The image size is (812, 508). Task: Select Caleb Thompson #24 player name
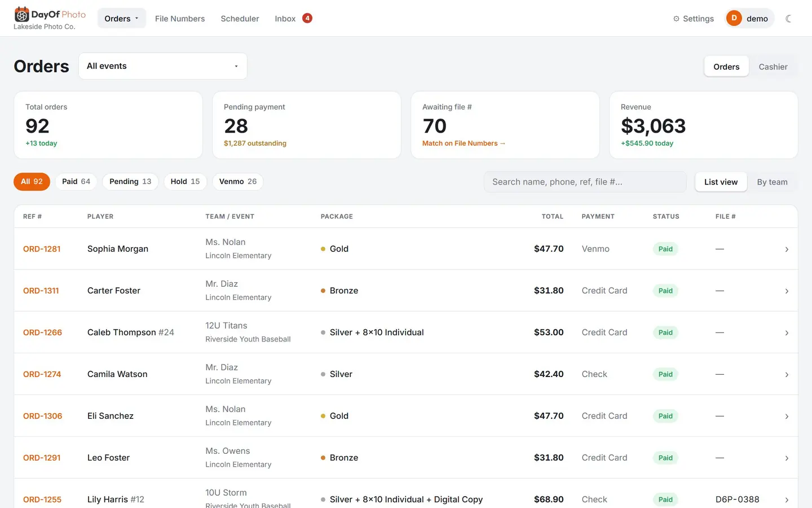tap(131, 332)
